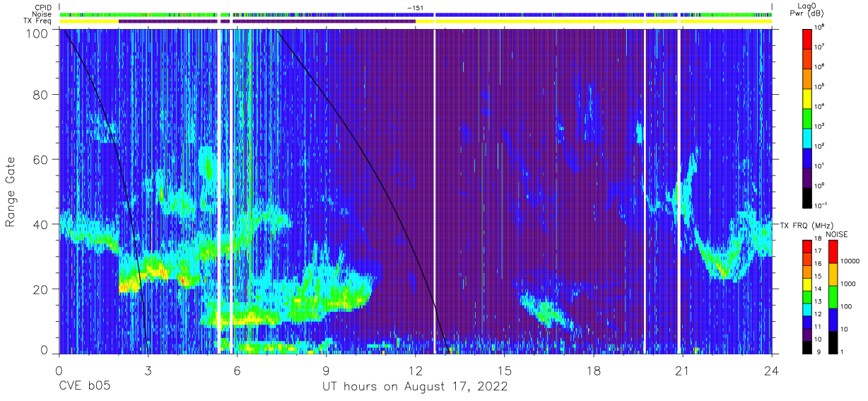Select the 'CPID' row label
Viewport: 868px width, 401px height.
coord(43,6)
